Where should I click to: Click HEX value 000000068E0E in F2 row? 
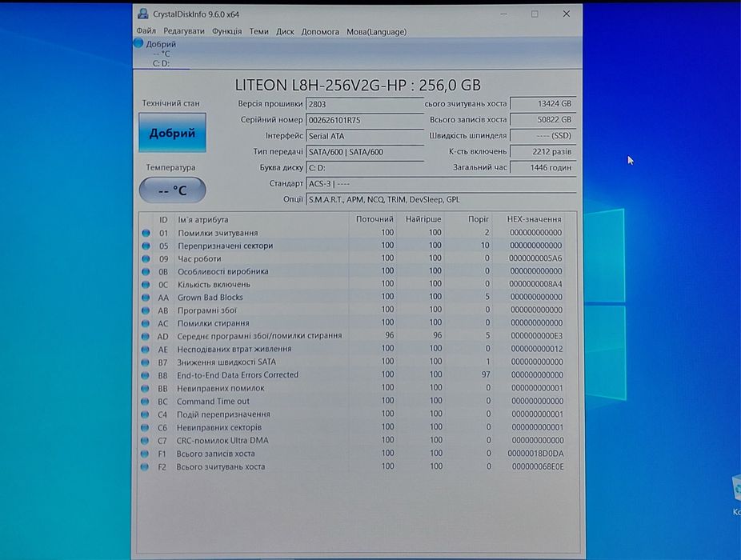click(x=538, y=466)
